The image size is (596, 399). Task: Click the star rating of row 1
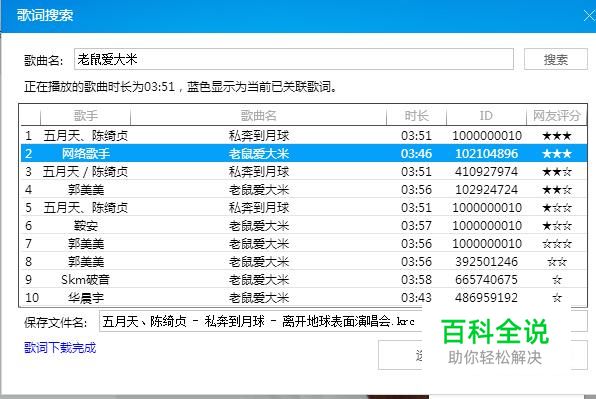557,136
